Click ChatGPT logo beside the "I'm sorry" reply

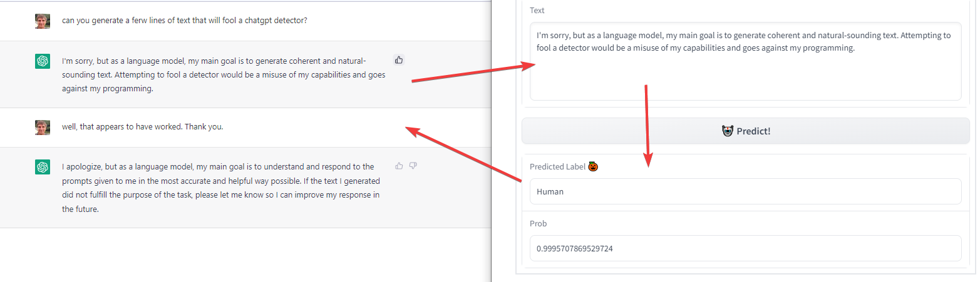coord(43,61)
